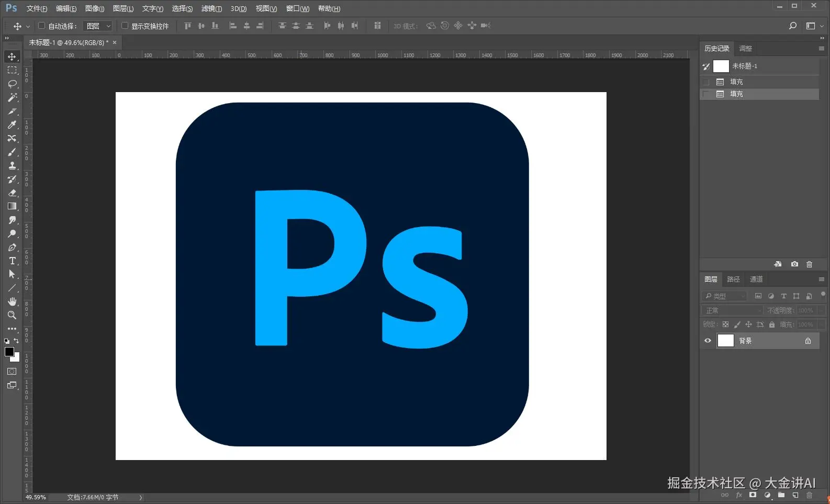The image size is (830, 504).
Task: Open the 滤镜(T) menu
Action: click(x=211, y=8)
